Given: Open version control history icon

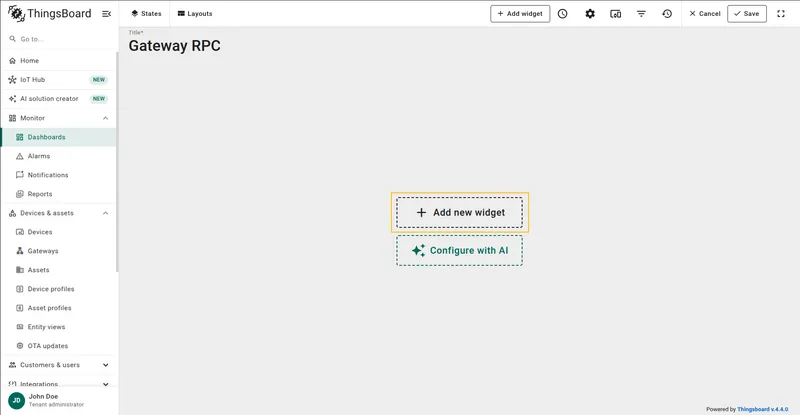Looking at the screenshot, I should click(667, 14).
